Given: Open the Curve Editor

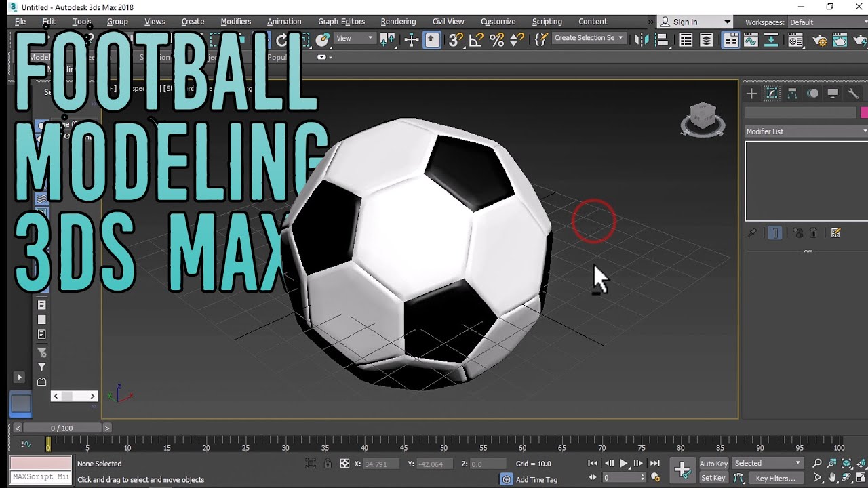Looking at the screenshot, I should (x=751, y=40).
